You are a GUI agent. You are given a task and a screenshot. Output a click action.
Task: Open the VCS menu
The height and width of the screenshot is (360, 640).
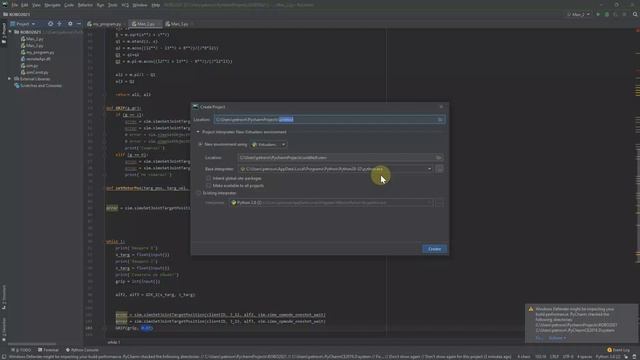pos(125,5)
